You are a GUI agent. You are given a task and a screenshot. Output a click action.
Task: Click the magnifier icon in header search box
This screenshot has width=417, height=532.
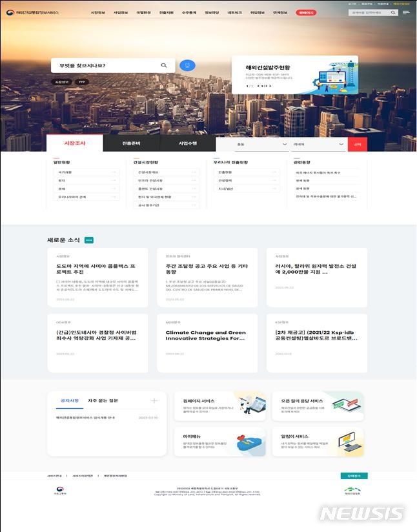393,12
